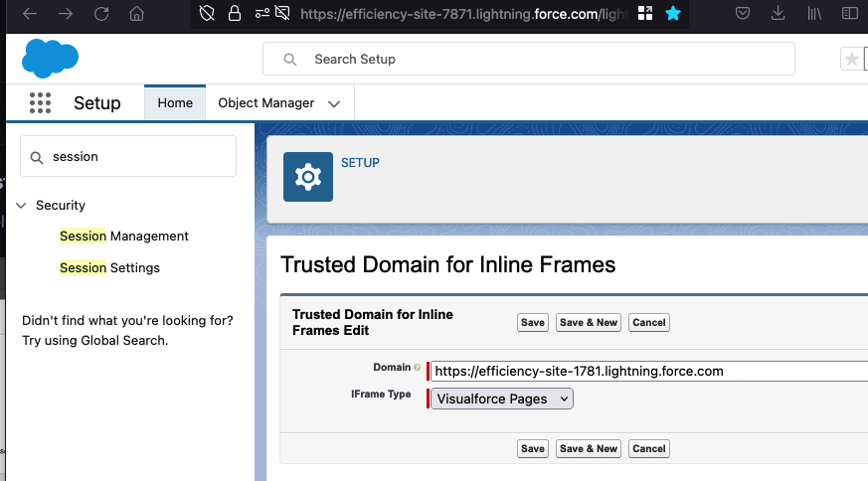Open the Pocket save icon
This screenshot has width=868, height=481.
[743, 13]
